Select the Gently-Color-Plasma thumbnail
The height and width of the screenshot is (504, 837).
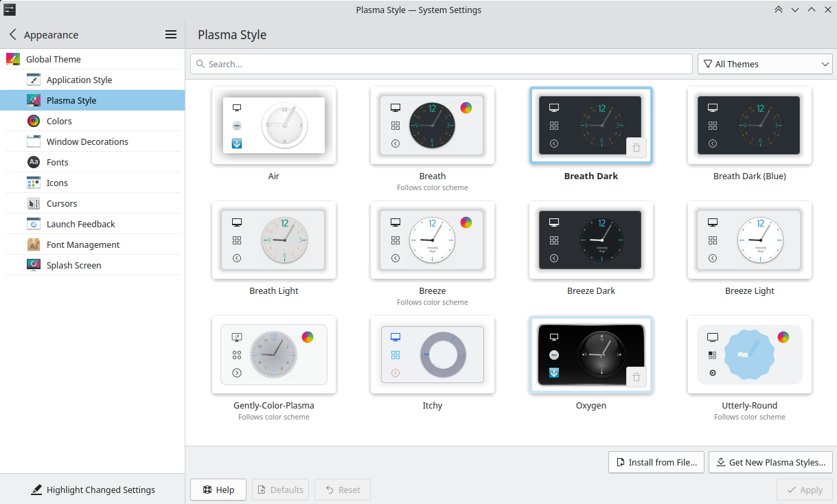point(274,355)
